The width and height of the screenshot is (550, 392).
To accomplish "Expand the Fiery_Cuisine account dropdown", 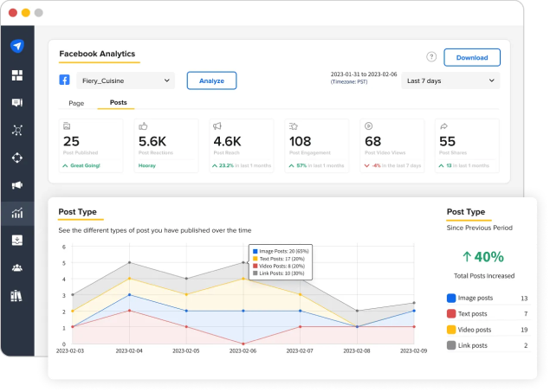I will (x=126, y=80).
